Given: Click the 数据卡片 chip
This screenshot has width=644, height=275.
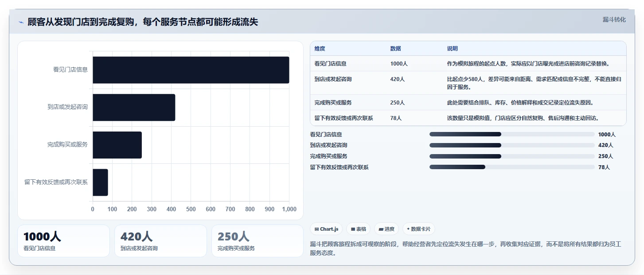Looking at the screenshot, I should click(419, 229).
